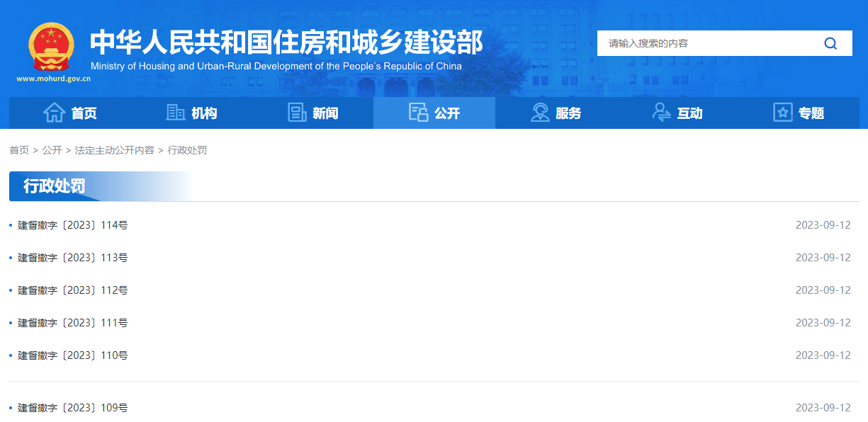
Task: Click the search magnifier icon
Action: point(830,43)
